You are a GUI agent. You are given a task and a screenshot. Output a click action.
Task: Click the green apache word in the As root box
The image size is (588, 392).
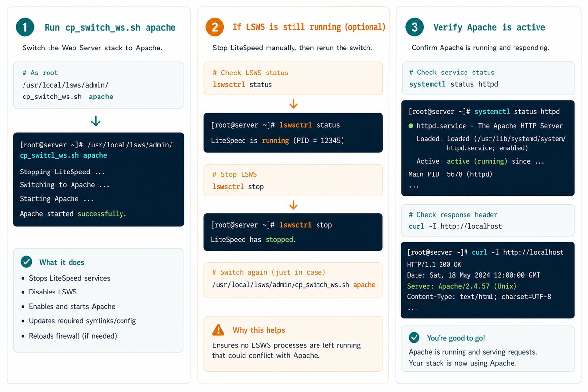point(101,97)
